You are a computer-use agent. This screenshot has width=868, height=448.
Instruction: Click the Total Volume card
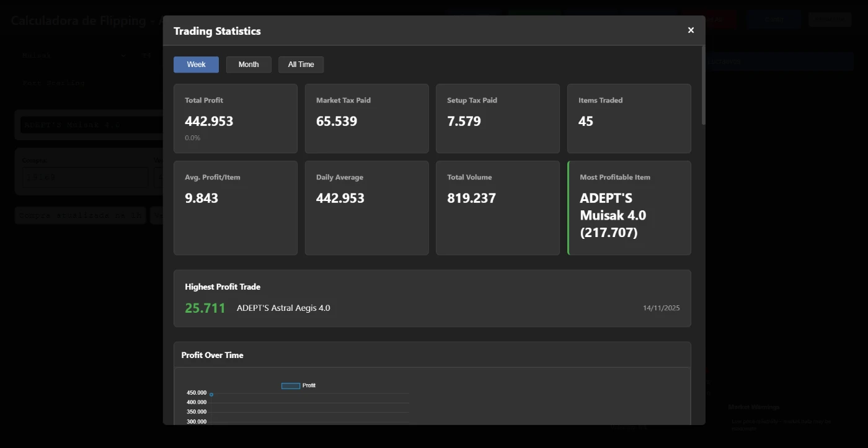point(497,208)
